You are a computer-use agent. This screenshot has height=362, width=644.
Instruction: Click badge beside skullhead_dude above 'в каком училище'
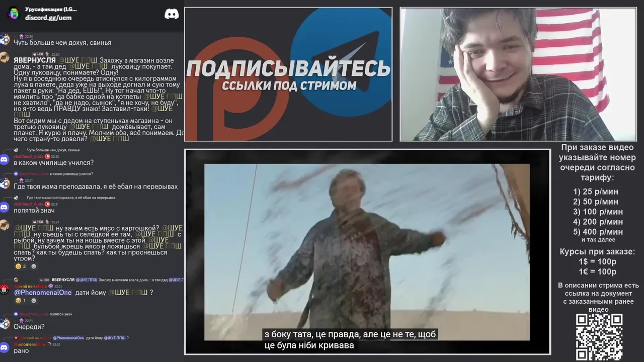click(x=48, y=156)
